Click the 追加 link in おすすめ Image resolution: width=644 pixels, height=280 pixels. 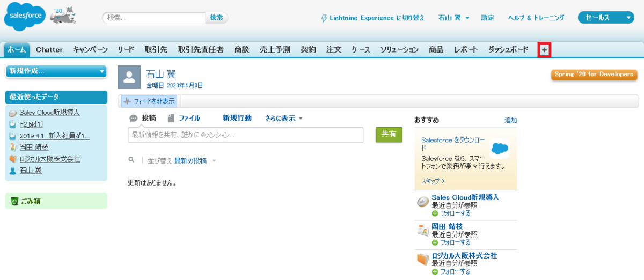[511, 120]
